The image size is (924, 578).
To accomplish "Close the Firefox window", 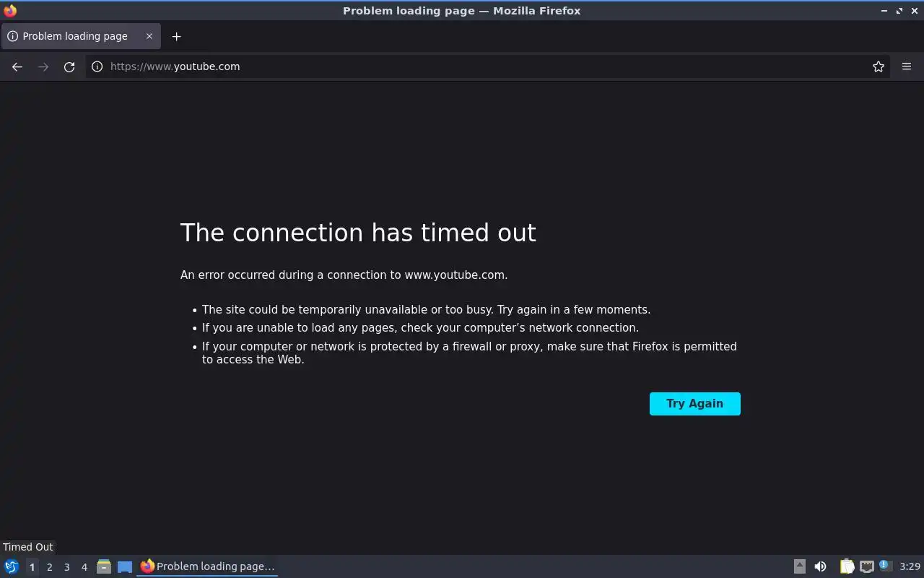I will click(x=915, y=10).
